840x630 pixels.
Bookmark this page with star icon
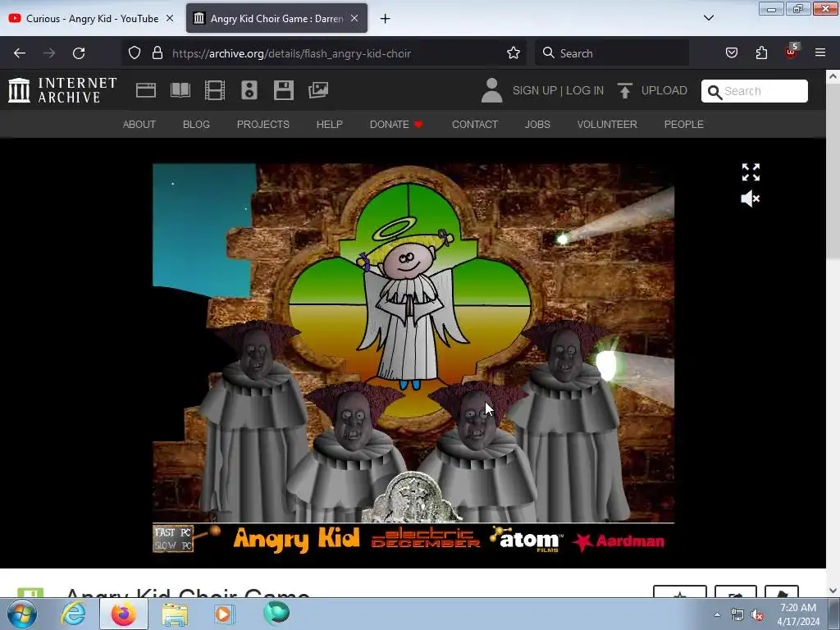click(514, 53)
